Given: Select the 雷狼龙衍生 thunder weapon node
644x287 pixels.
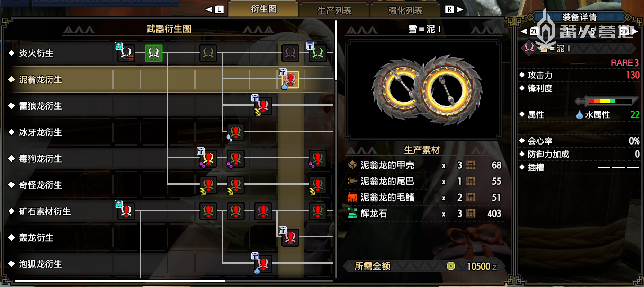Looking at the screenshot, I should click(263, 106).
